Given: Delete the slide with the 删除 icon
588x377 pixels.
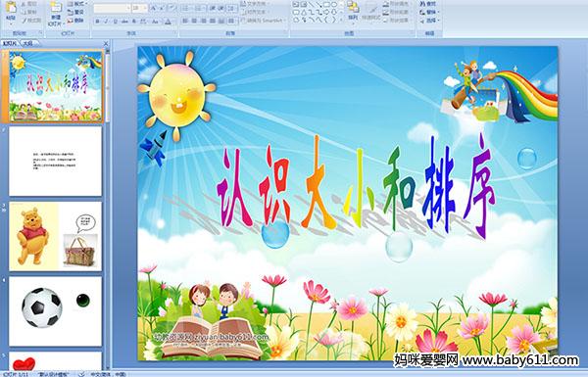Looking at the screenshot, I should pyautogui.click(x=76, y=21).
